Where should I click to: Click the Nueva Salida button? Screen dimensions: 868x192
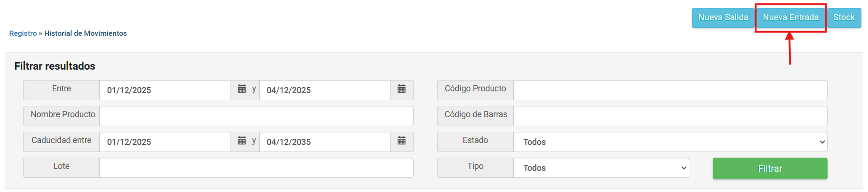coord(723,18)
